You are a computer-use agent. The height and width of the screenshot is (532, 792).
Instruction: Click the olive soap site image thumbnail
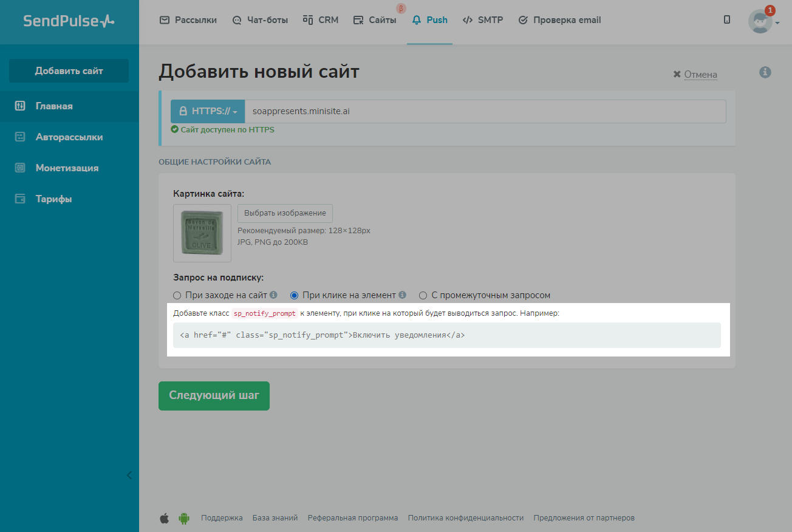click(202, 233)
